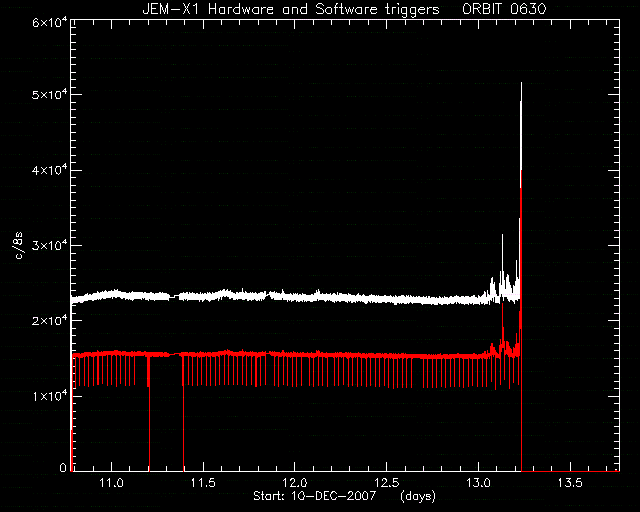Click the 3×10^4 y-axis tick label
The width and height of the screenshot is (640, 512).
(x=49, y=245)
